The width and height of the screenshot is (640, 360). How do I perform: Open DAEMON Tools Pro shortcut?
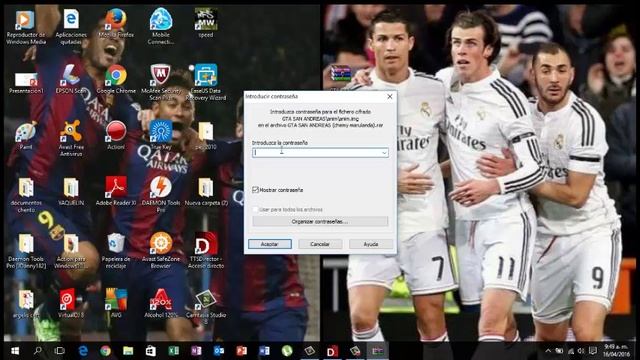pyautogui.click(x=161, y=194)
